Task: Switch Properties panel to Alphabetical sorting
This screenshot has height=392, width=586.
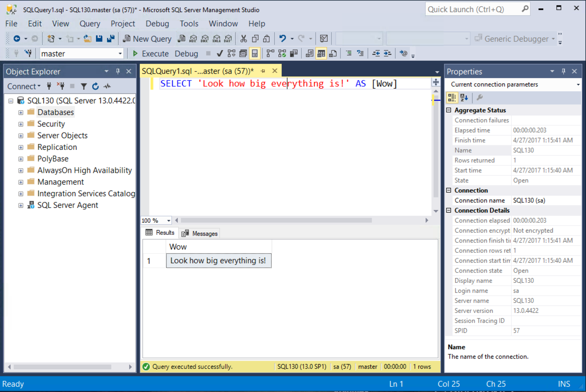Action: click(464, 97)
